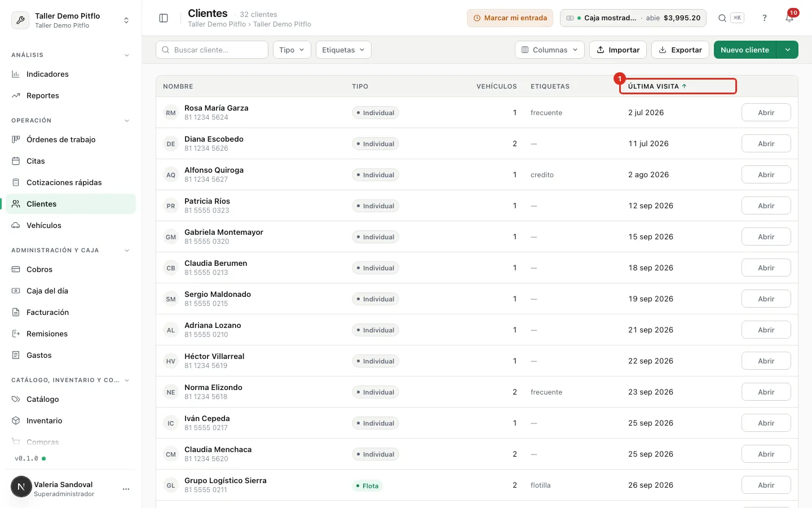Click the Exportar button
Screen dimensions: 812x508
[x=680, y=50]
